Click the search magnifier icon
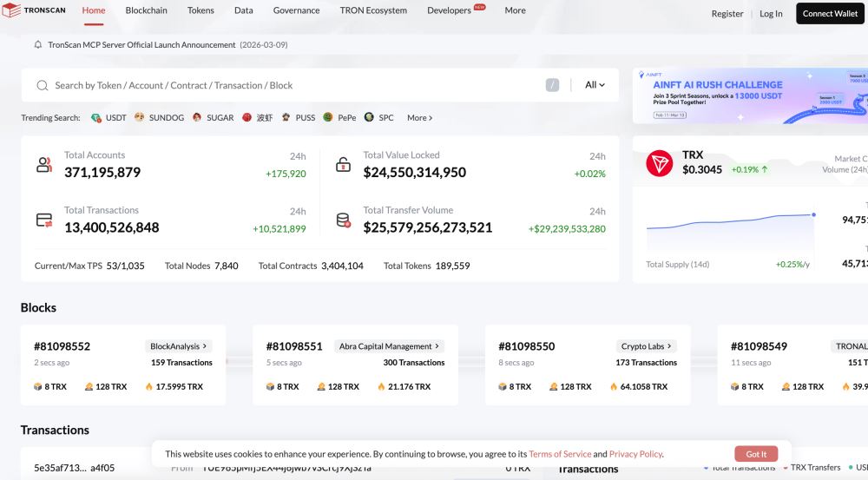This screenshot has width=868, height=480. tap(42, 85)
